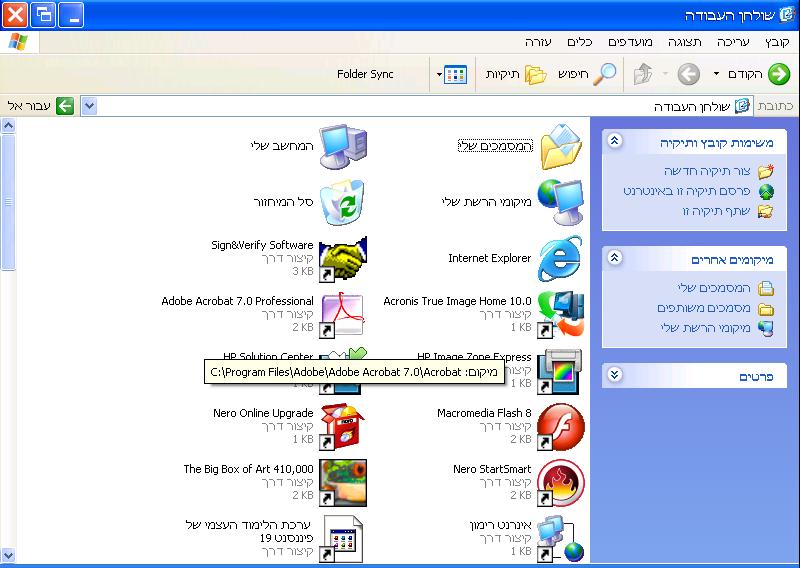Select The Big Box of Art icon
This screenshot has height=568, width=800.
[343, 483]
